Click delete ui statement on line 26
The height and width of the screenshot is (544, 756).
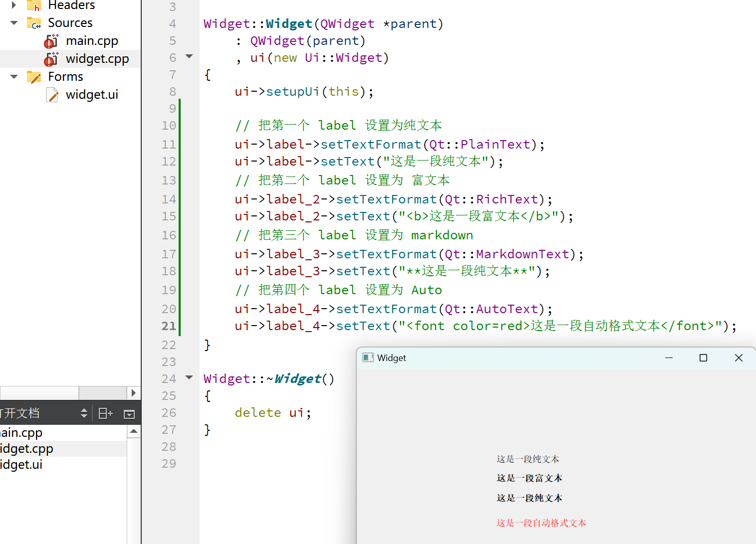pos(273,413)
